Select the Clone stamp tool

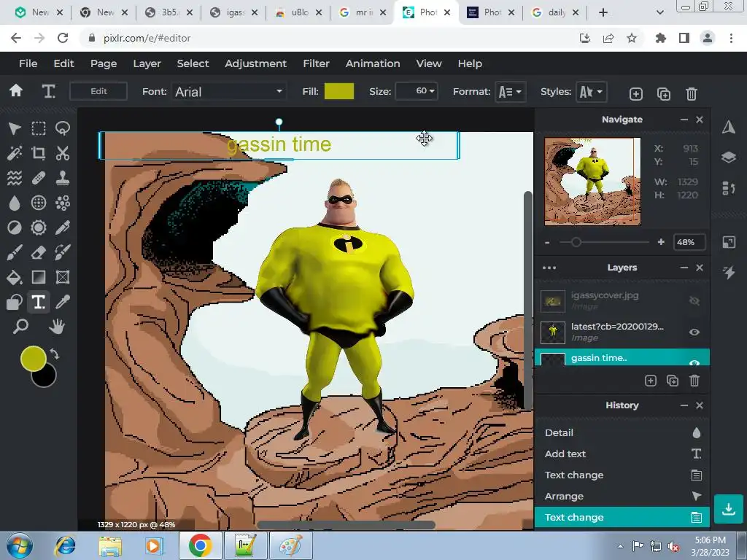63,178
